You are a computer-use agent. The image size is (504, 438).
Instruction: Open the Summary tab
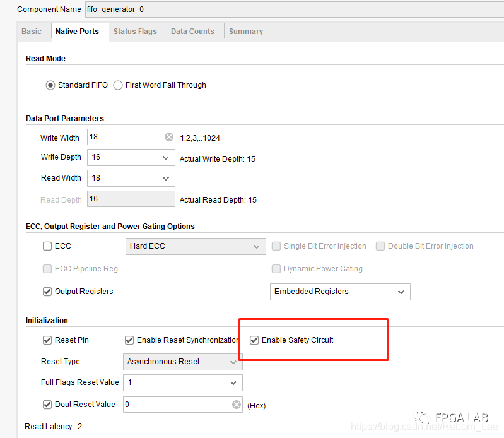point(246,32)
